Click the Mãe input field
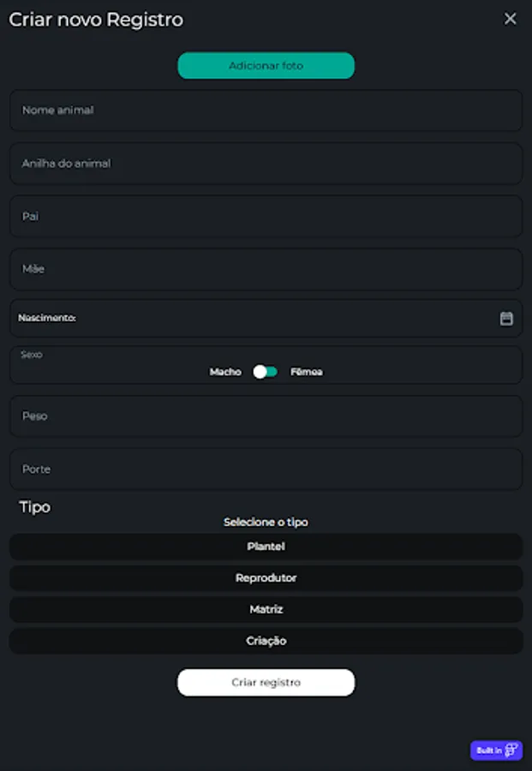 pyautogui.click(x=266, y=269)
